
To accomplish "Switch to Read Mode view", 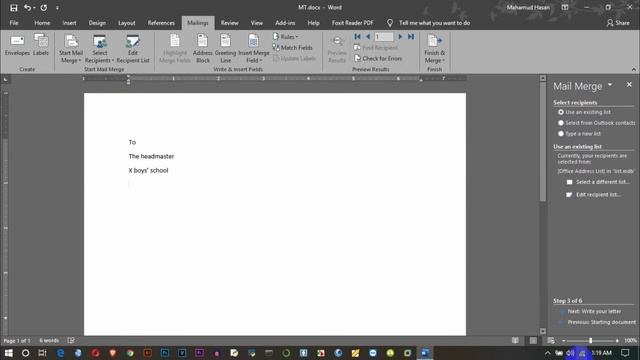I will tap(516, 340).
